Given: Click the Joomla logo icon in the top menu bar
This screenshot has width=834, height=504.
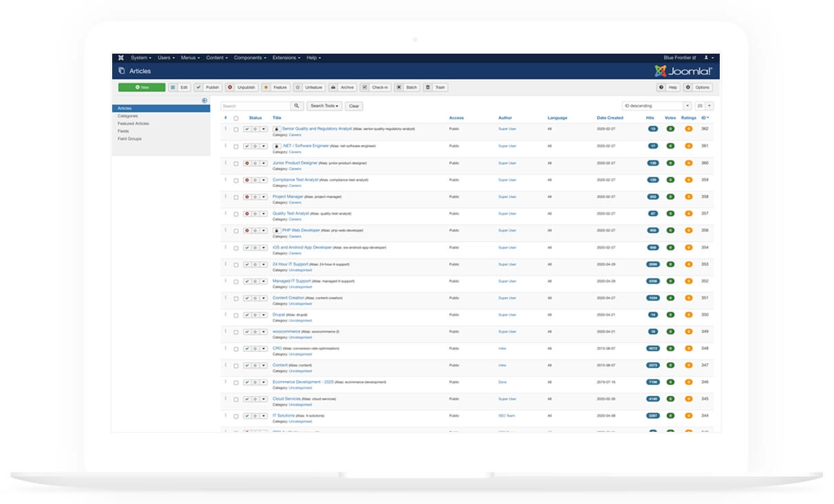Looking at the screenshot, I should [121, 58].
